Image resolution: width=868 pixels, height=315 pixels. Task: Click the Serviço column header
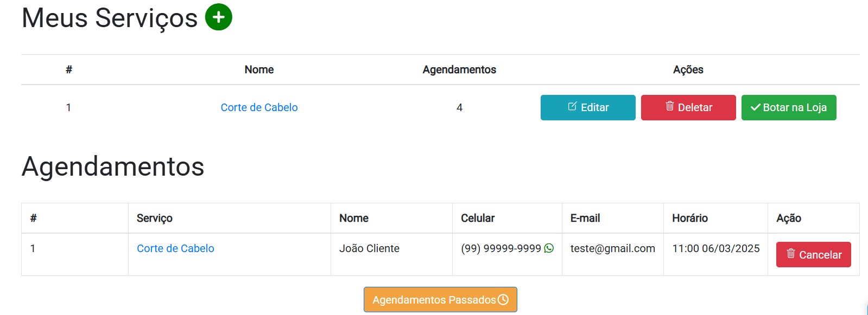point(156,218)
